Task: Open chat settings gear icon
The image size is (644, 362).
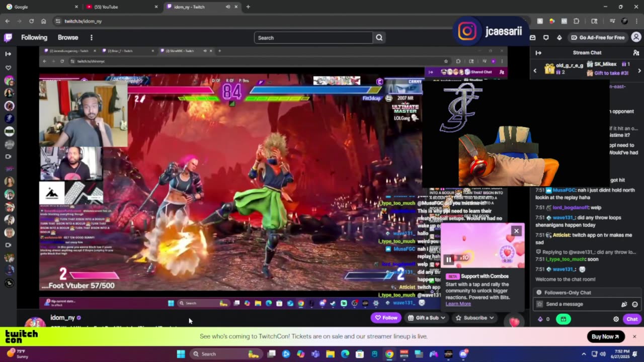Action: tap(616, 319)
